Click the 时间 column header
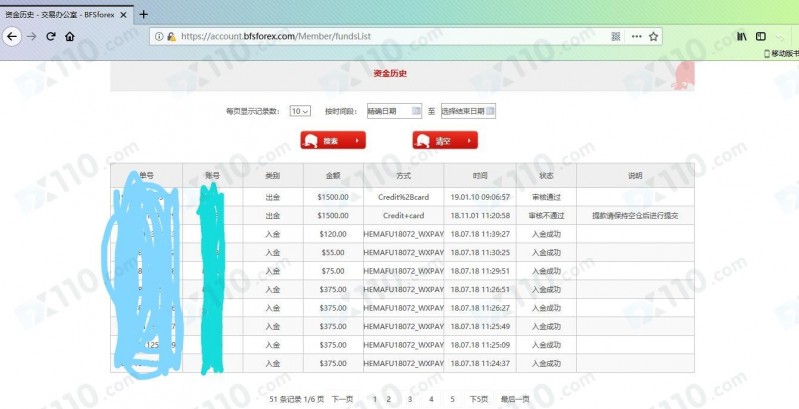 coord(480,176)
